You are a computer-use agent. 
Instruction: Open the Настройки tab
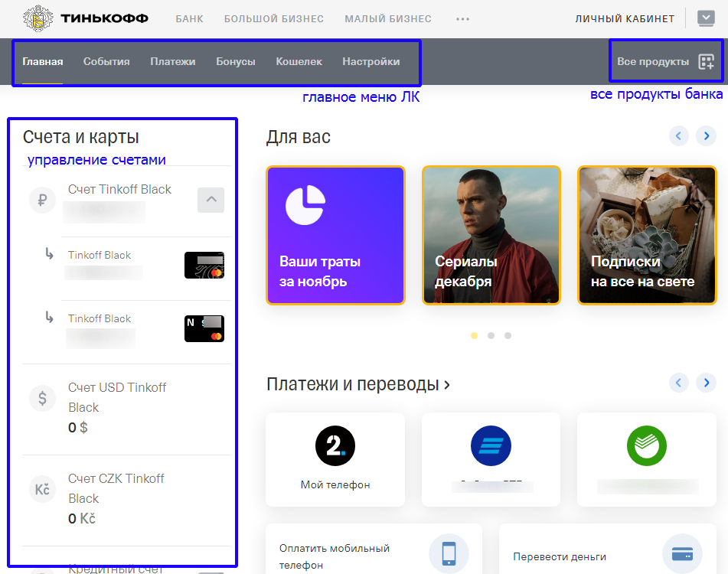[x=371, y=62]
